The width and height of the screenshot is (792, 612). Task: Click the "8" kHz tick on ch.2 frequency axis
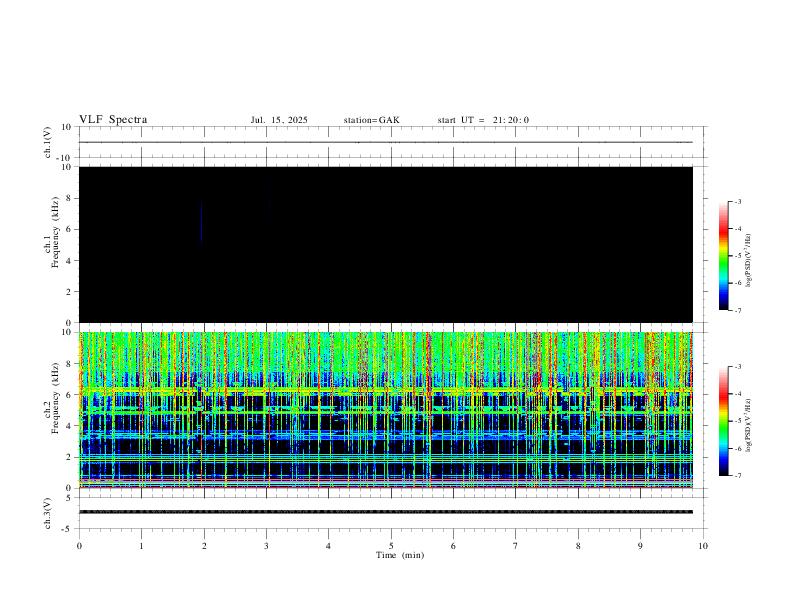coord(69,364)
